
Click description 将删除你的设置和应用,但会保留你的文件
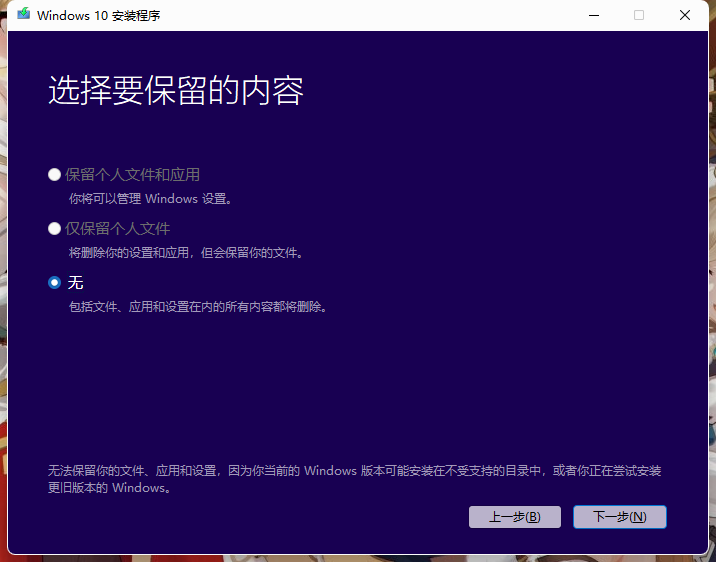185,253
